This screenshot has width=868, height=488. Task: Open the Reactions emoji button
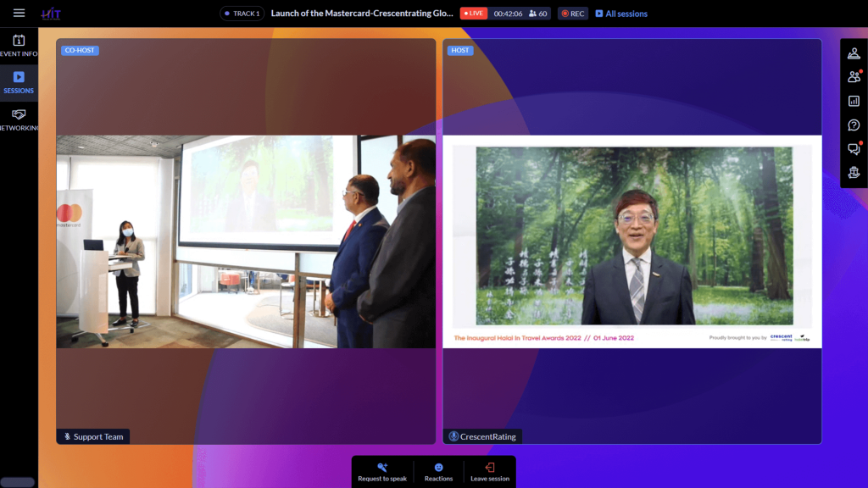click(x=438, y=472)
